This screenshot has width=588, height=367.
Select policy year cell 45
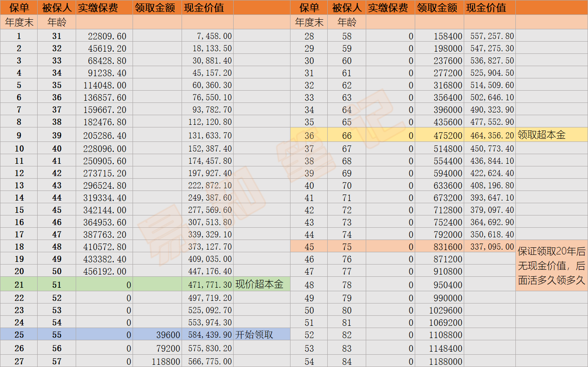coord(309,247)
